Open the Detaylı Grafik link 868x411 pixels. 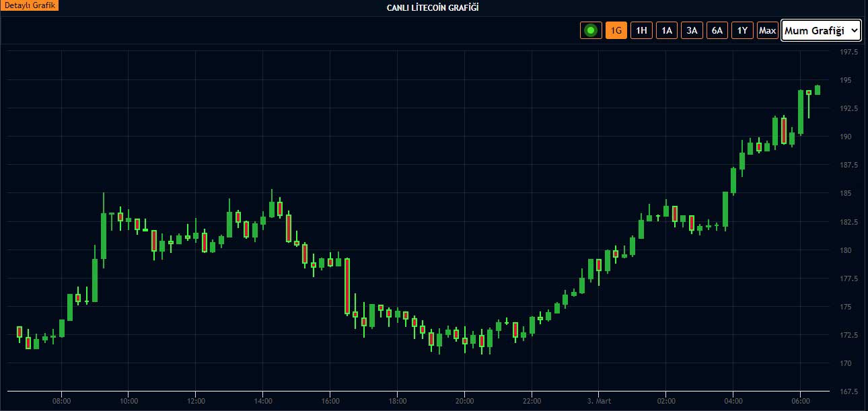tap(30, 5)
